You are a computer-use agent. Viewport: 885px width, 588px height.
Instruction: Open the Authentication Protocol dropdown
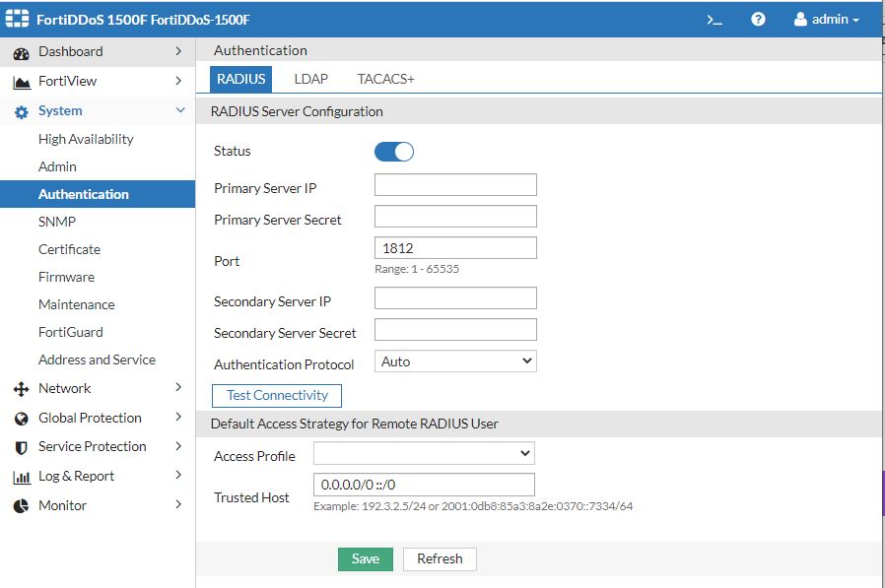(455, 361)
